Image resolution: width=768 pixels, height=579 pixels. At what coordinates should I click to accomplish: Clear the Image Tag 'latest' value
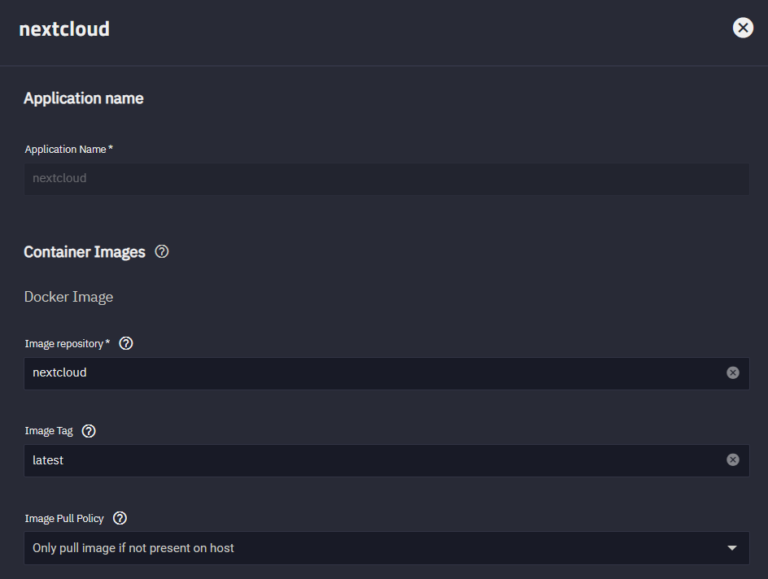733,460
